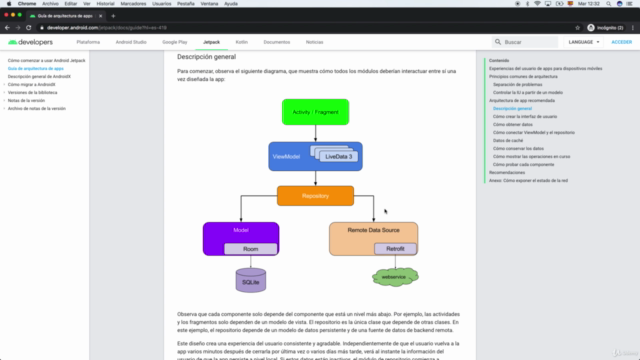Switch to the Google Play tab
Image resolution: width=640 pixels, height=360 pixels.
175,42
